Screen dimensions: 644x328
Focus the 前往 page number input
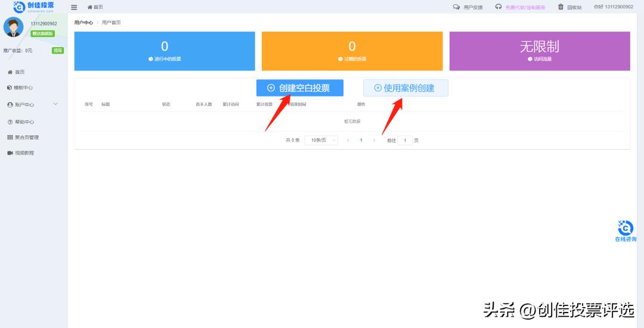click(405, 140)
